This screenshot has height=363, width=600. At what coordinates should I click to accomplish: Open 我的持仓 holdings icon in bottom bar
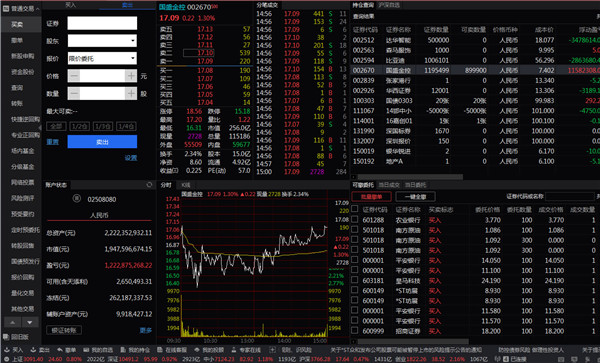tap(123, 350)
